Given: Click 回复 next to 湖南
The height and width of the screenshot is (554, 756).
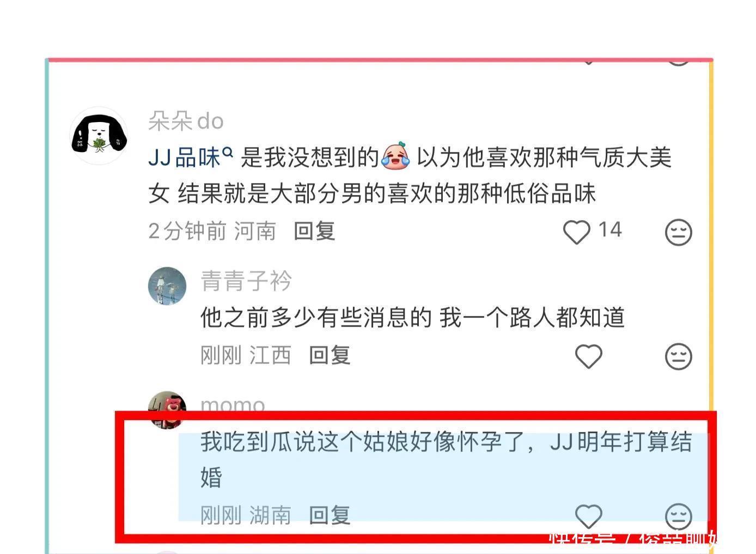Looking at the screenshot, I should (x=330, y=515).
